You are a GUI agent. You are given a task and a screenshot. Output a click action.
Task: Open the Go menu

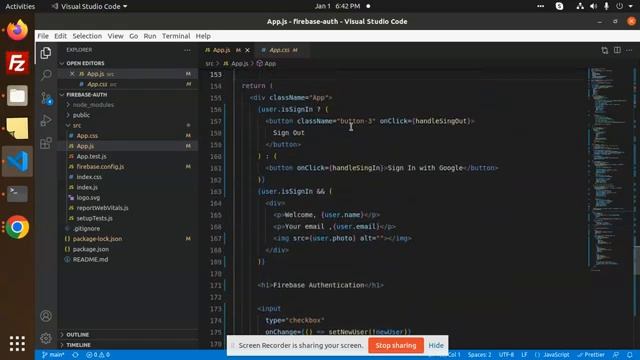pos(133,36)
